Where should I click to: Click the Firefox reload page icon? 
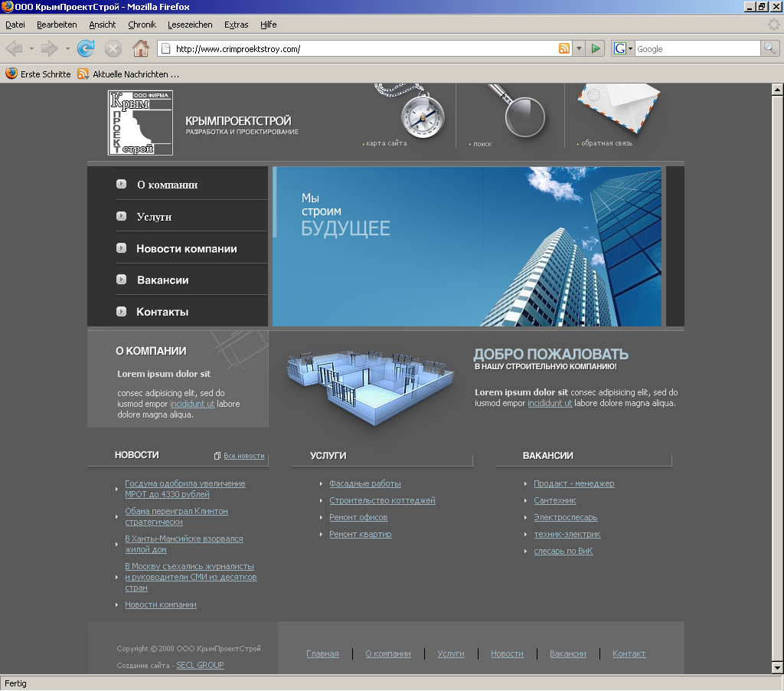click(x=86, y=49)
